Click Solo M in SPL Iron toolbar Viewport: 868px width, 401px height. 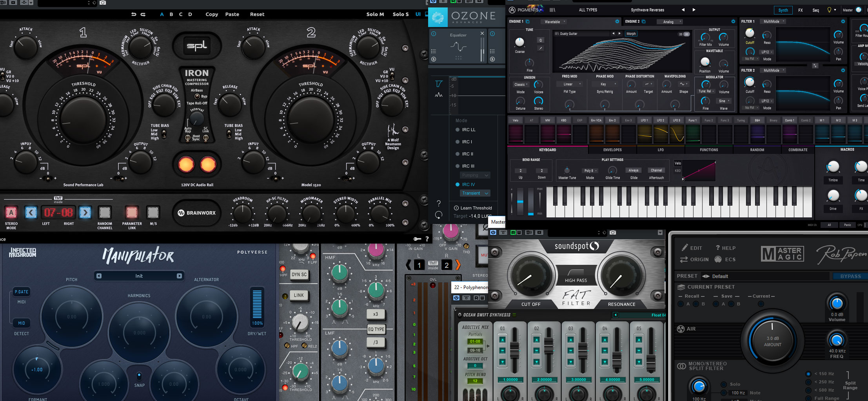(375, 14)
